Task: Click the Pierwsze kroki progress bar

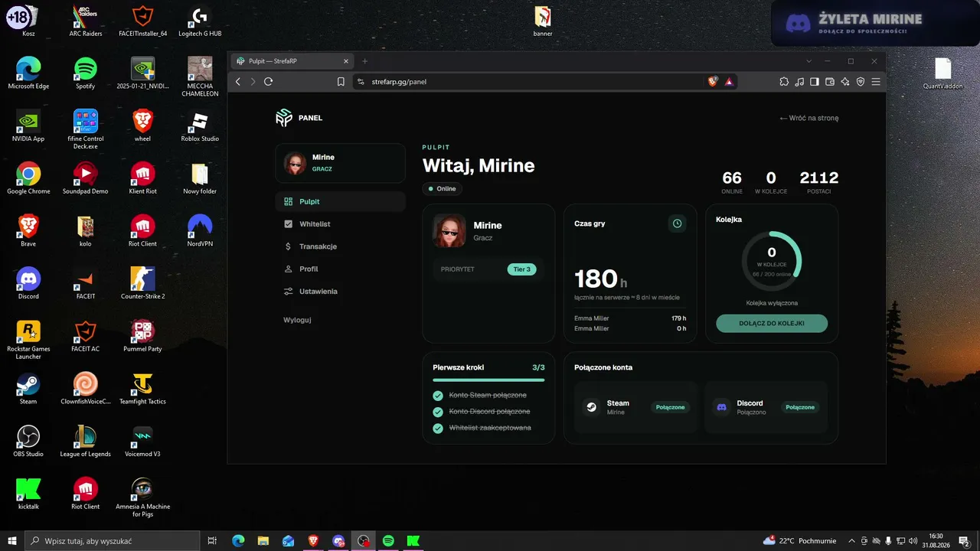Action: click(488, 380)
